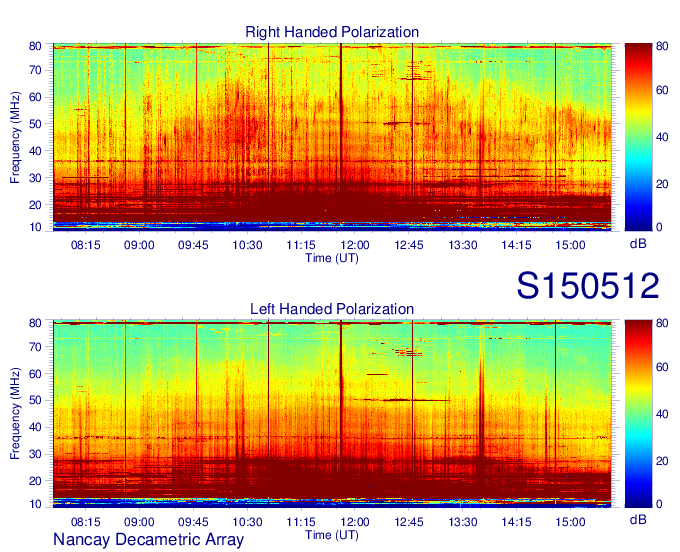Click the bottom plot's 'Frequency (MHz)' axis label
This screenshot has height=552, width=680.
pos(15,414)
